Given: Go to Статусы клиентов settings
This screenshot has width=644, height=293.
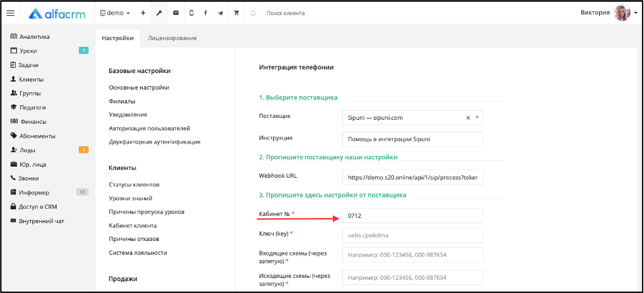Looking at the screenshot, I should (x=134, y=184).
